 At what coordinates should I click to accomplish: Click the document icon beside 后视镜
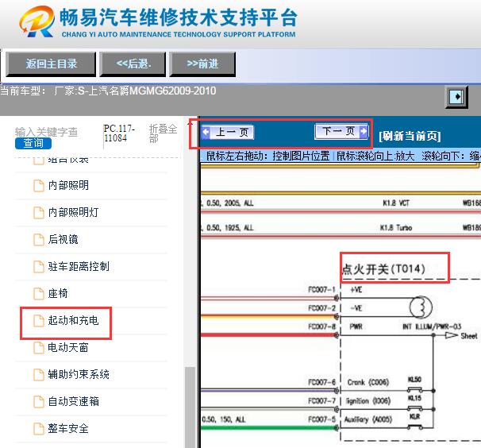(39, 240)
